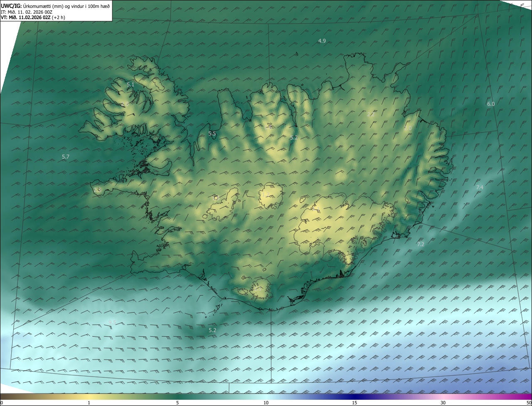Click the 6.0 value label

491,104
